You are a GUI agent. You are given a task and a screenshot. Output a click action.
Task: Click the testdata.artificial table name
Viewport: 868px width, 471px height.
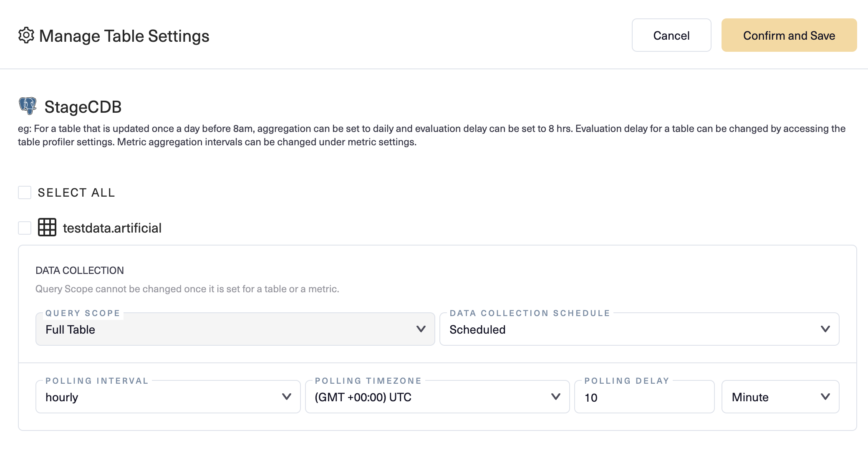(112, 228)
